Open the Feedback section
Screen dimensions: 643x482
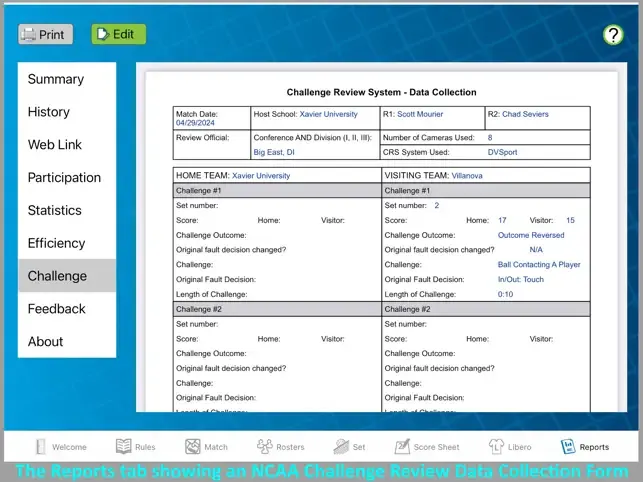[67, 308]
